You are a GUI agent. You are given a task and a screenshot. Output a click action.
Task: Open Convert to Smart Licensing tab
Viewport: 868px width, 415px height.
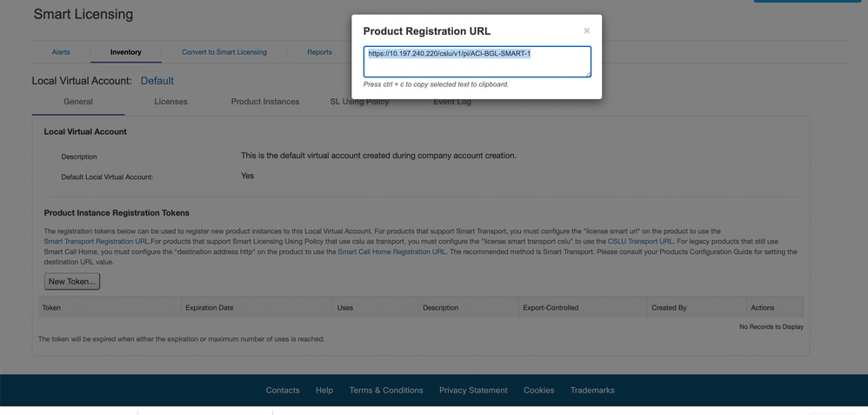(x=224, y=52)
